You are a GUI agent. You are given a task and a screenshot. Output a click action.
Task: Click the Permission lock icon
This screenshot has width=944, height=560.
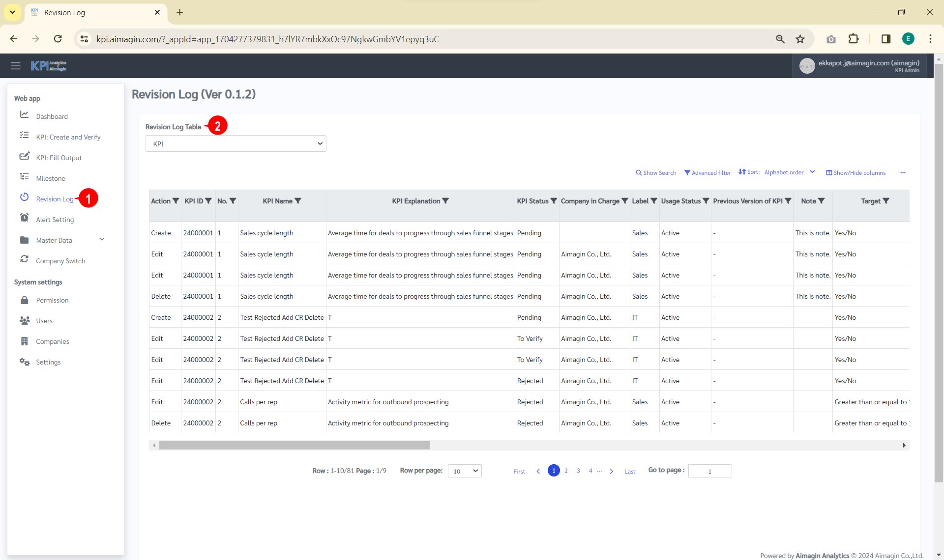(24, 300)
